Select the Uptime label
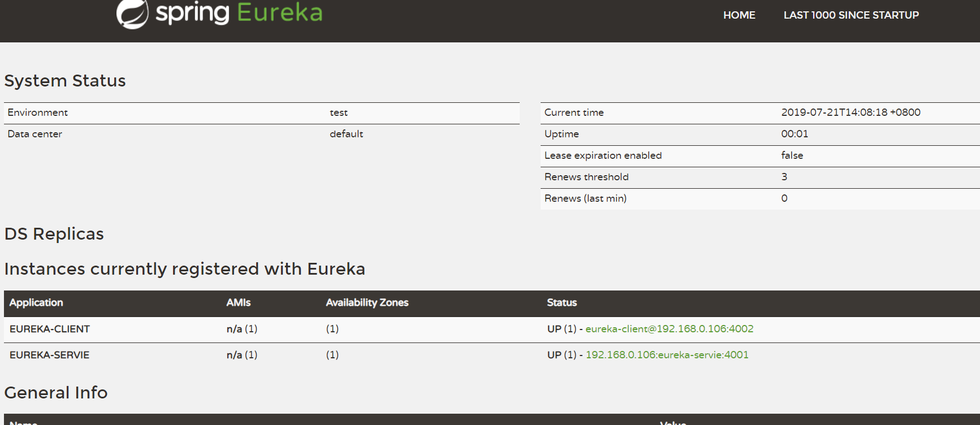This screenshot has height=425, width=980. coord(562,134)
